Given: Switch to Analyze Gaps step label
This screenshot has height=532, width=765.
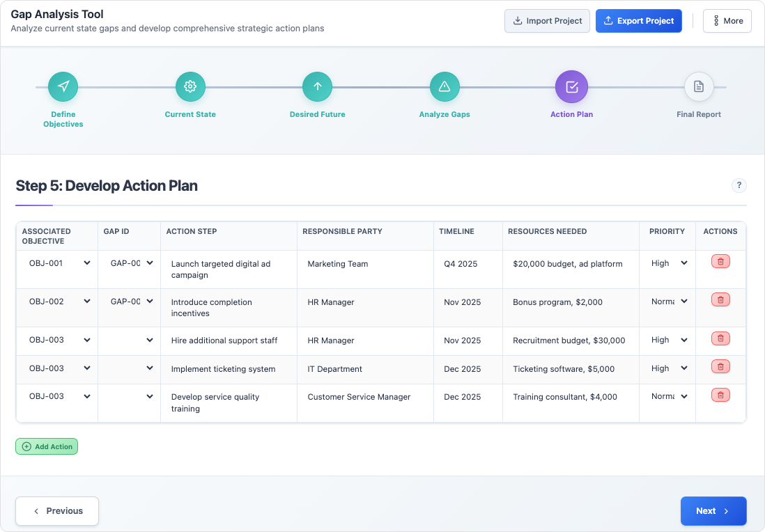Looking at the screenshot, I should pyautogui.click(x=445, y=114).
